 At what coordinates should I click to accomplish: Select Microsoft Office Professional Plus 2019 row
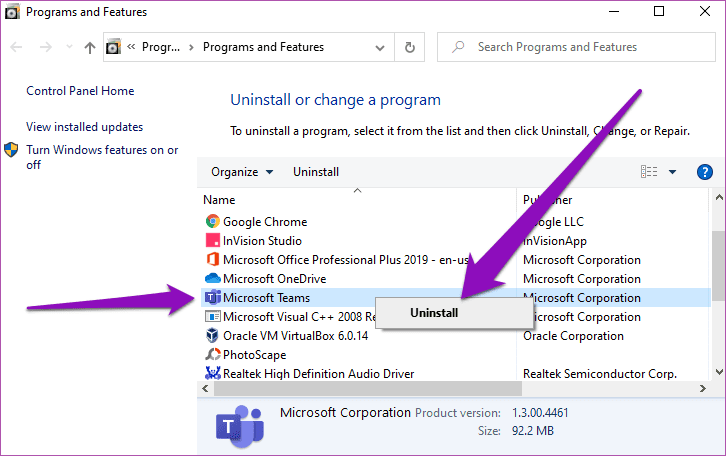[346, 260]
